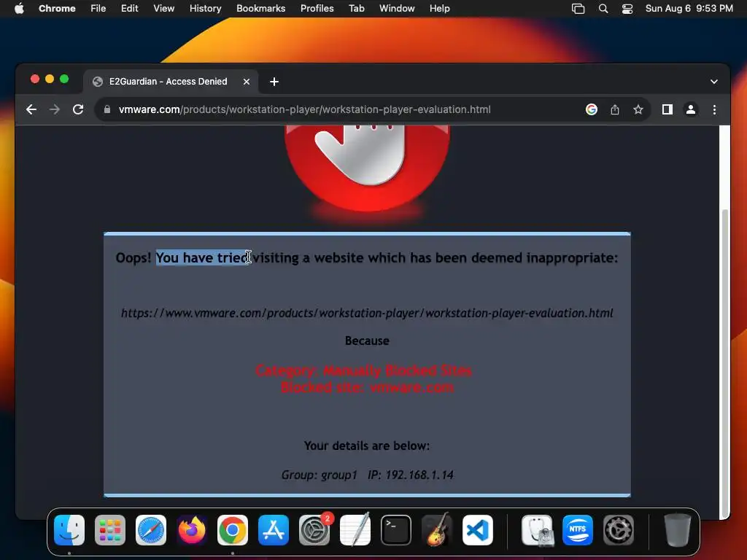This screenshot has height=560, width=747.
Task: Open the Chrome application menu
Action: tap(57, 9)
